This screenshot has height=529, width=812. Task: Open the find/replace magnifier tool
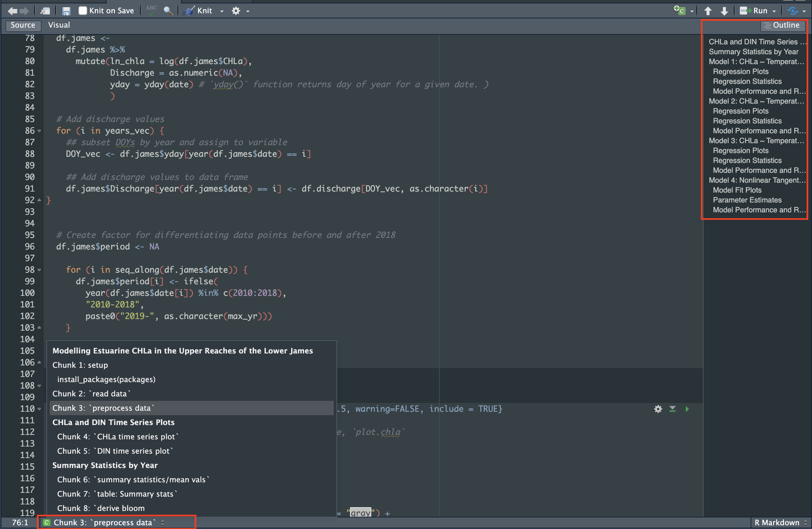point(167,11)
